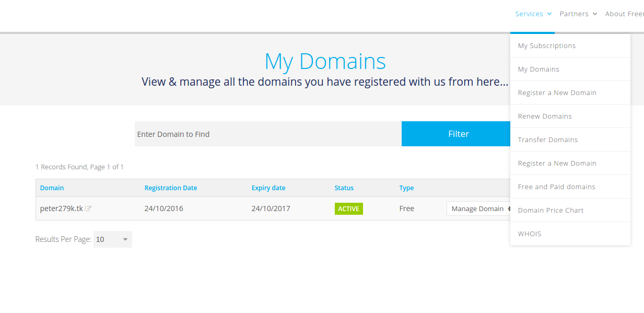
Task: Expand the Partners menu
Action: [574, 14]
